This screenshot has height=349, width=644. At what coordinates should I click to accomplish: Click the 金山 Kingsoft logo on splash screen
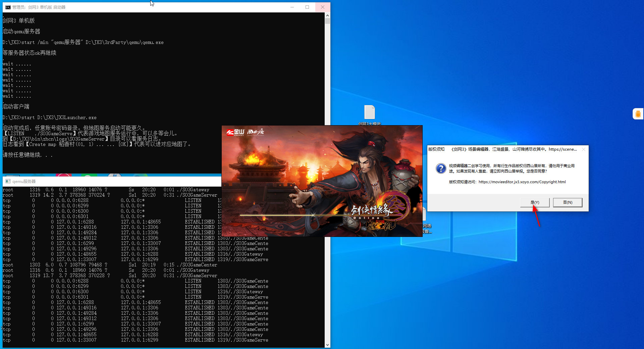click(x=235, y=132)
